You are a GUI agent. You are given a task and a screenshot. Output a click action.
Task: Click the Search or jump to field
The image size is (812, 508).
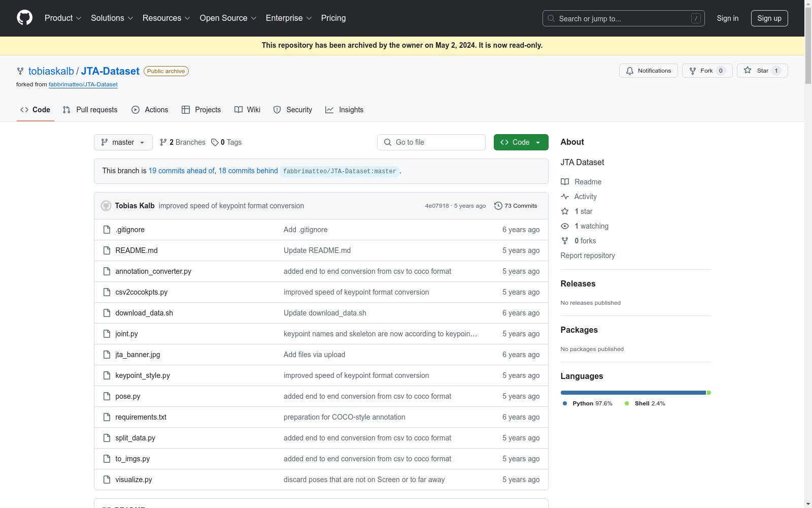[x=624, y=18]
